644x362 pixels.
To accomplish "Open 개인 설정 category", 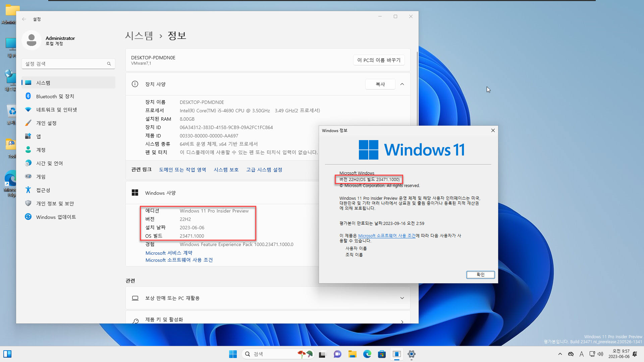I will point(68,123).
